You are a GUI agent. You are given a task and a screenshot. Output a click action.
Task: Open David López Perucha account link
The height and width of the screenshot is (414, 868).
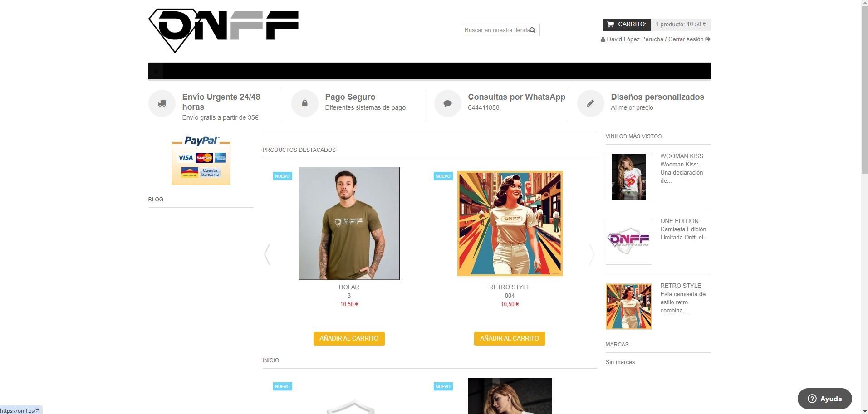pos(635,39)
